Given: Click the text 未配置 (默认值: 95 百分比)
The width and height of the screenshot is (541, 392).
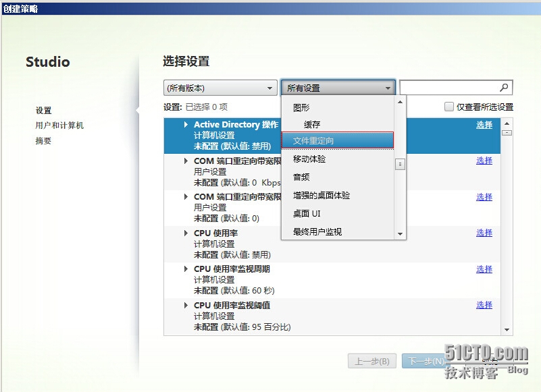Looking at the screenshot, I should point(242,327).
